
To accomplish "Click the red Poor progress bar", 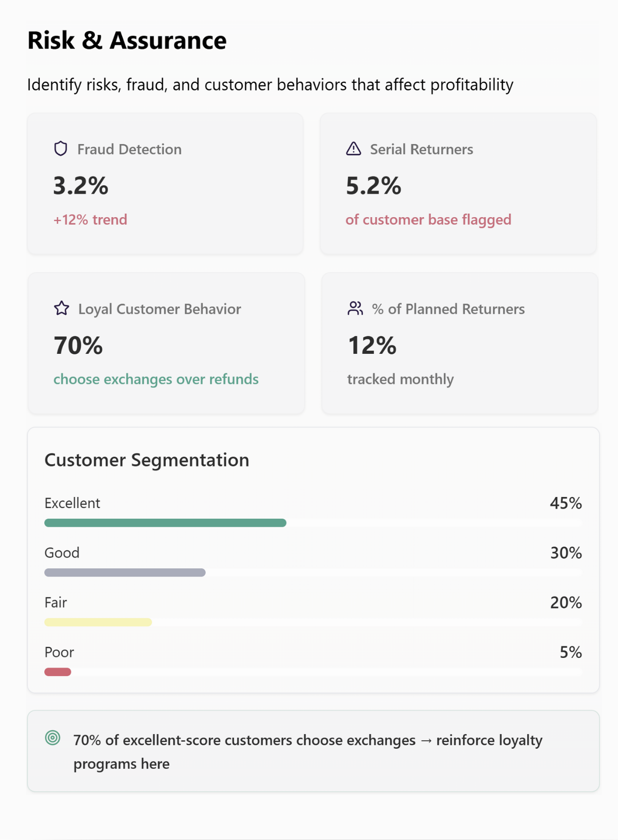I will pyautogui.click(x=58, y=672).
